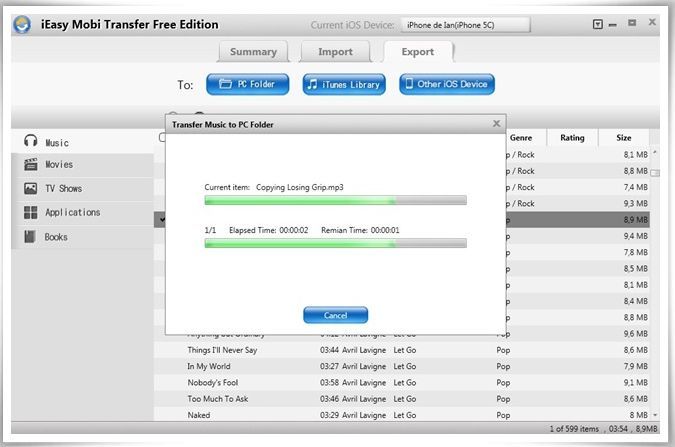
Task: Switch to the Summary tab
Action: pyautogui.click(x=253, y=52)
